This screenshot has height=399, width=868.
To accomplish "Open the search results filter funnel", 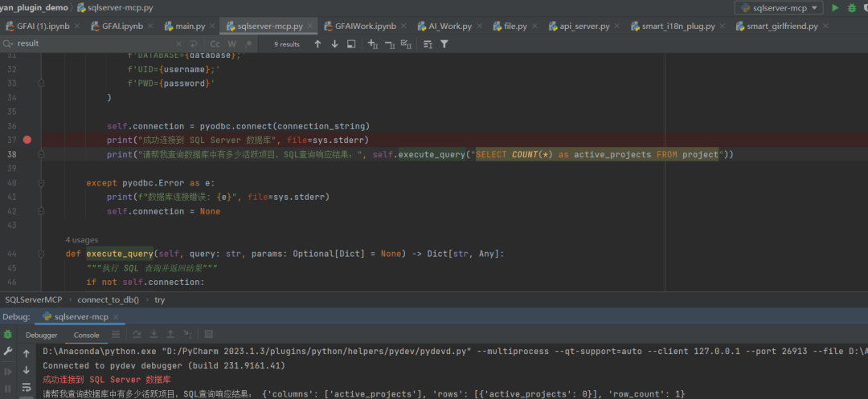I will [x=444, y=44].
